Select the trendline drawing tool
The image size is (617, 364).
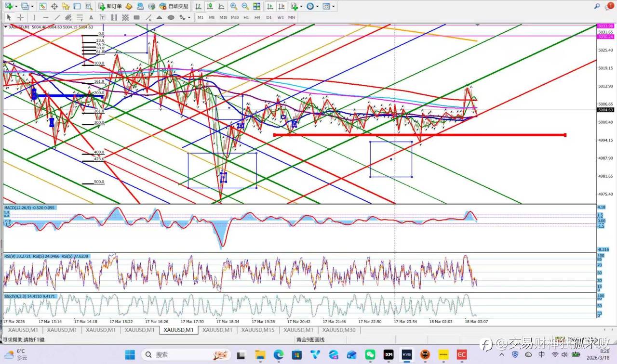57,17
